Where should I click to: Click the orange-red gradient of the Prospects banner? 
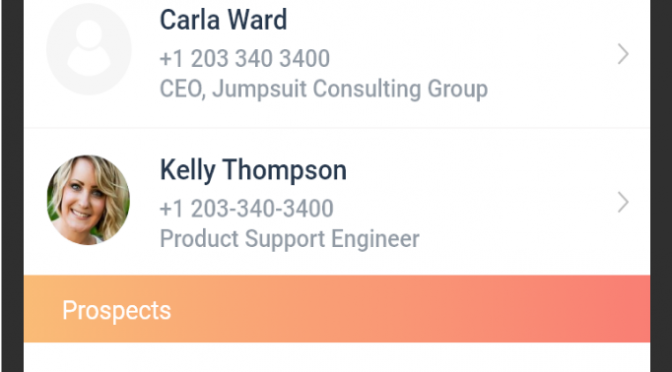[x=429, y=309]
